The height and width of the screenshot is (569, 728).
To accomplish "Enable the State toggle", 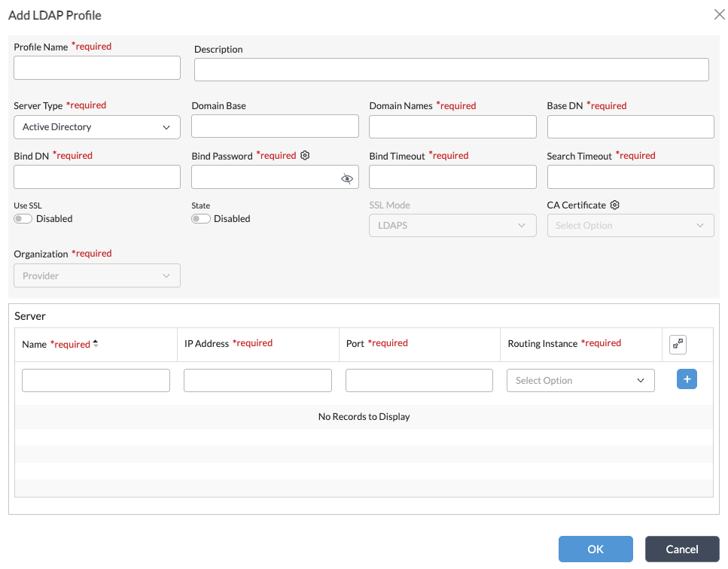I will pos(201,219).
